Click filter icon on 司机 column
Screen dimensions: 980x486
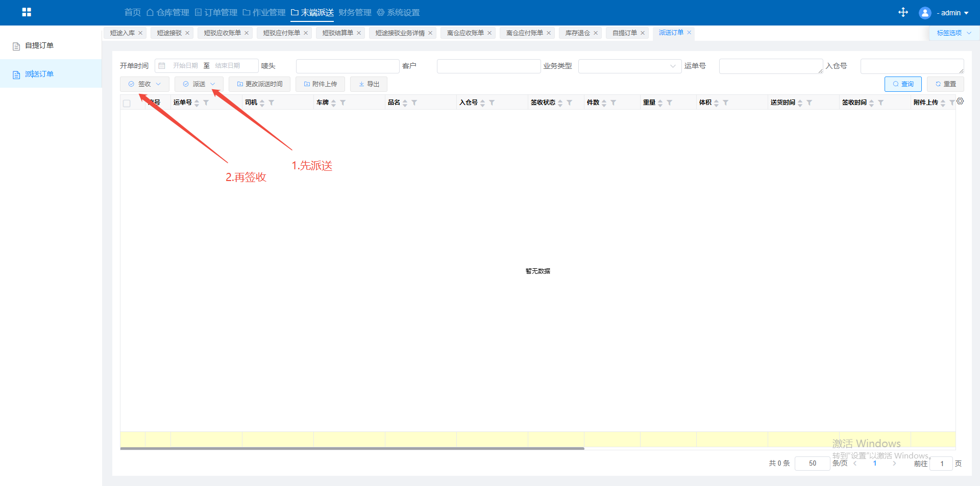click(x=272, y=103)
